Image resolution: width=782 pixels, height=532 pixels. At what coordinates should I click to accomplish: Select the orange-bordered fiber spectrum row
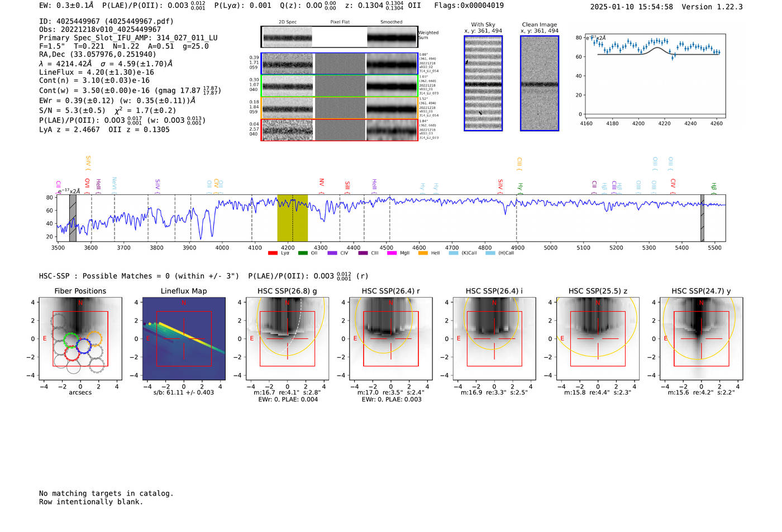pos(339,108)
